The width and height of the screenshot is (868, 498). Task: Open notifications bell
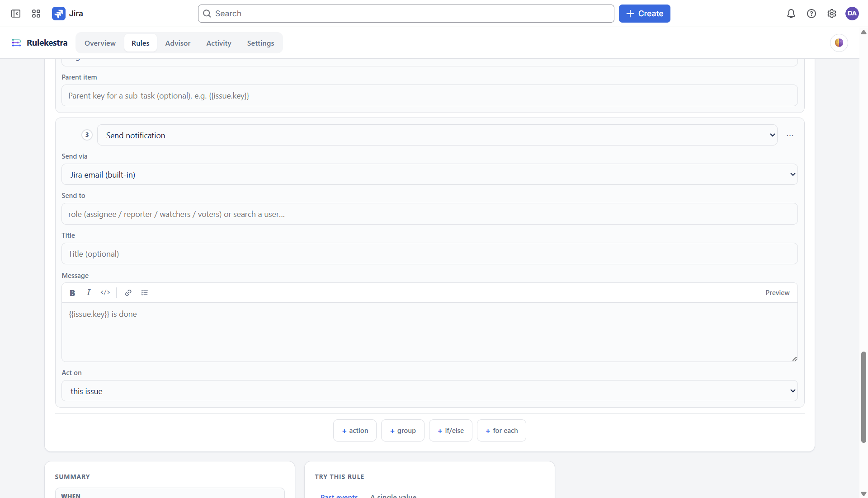[791, 14]
